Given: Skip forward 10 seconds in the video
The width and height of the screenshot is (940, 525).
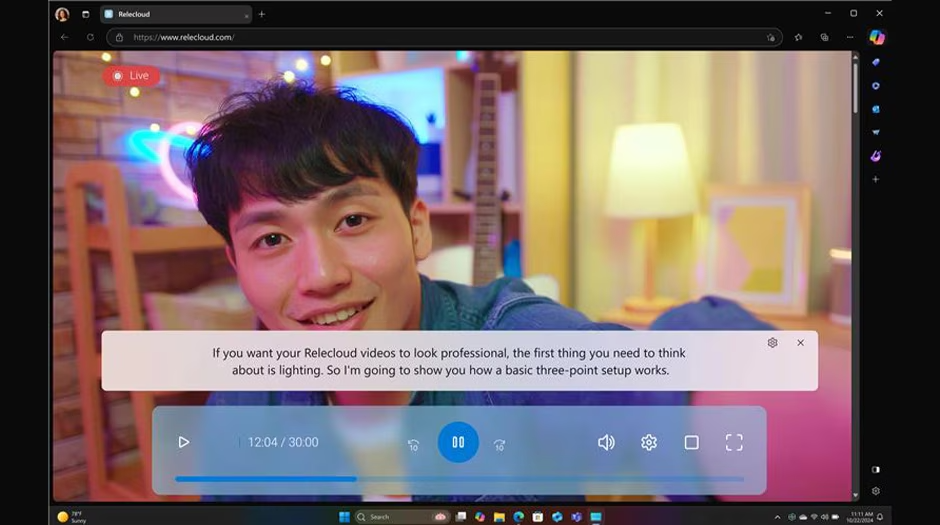Looking at the screenshot, I should 499,445.
